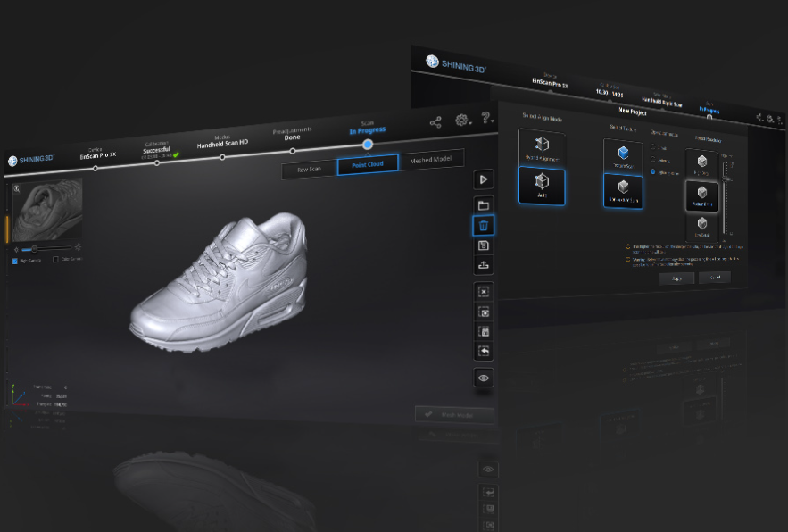The width and height of the screenshot is (788, 532).
Task: Open the help question mark menu
Action: [486, 118]
